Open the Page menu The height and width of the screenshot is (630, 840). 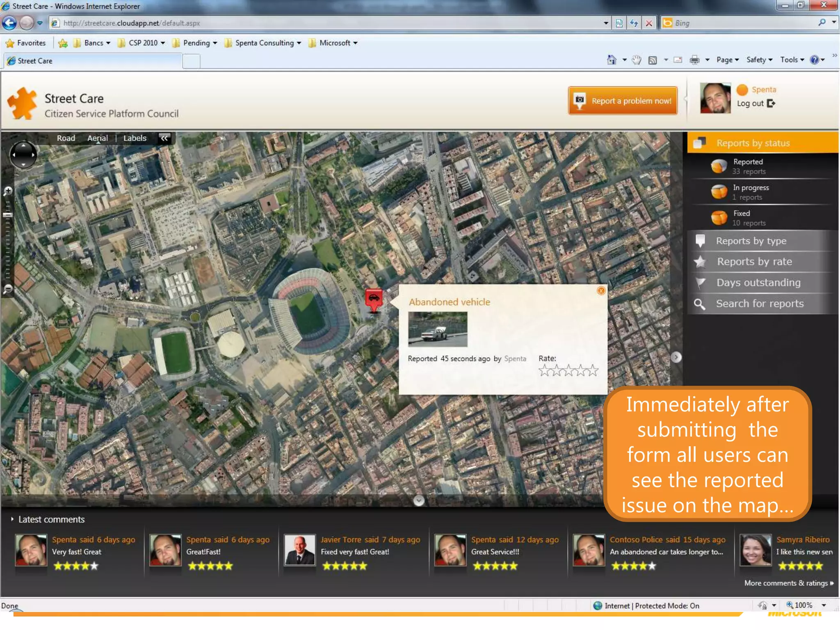[x=728, y=60]
